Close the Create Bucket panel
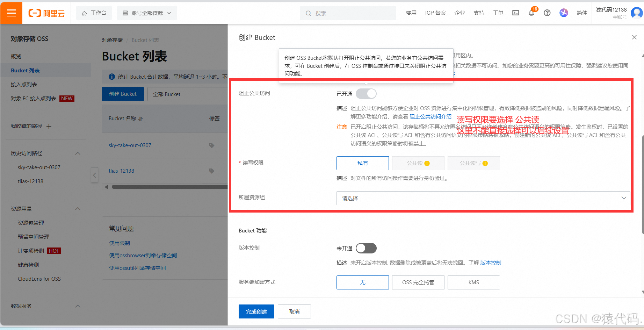This screenshot has width=644, height=330. 634,37
